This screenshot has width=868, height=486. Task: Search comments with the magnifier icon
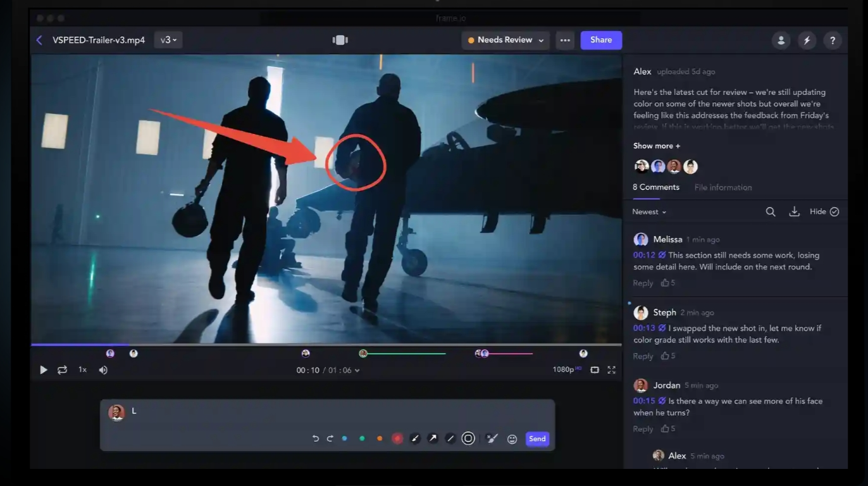tap(771, 212)
